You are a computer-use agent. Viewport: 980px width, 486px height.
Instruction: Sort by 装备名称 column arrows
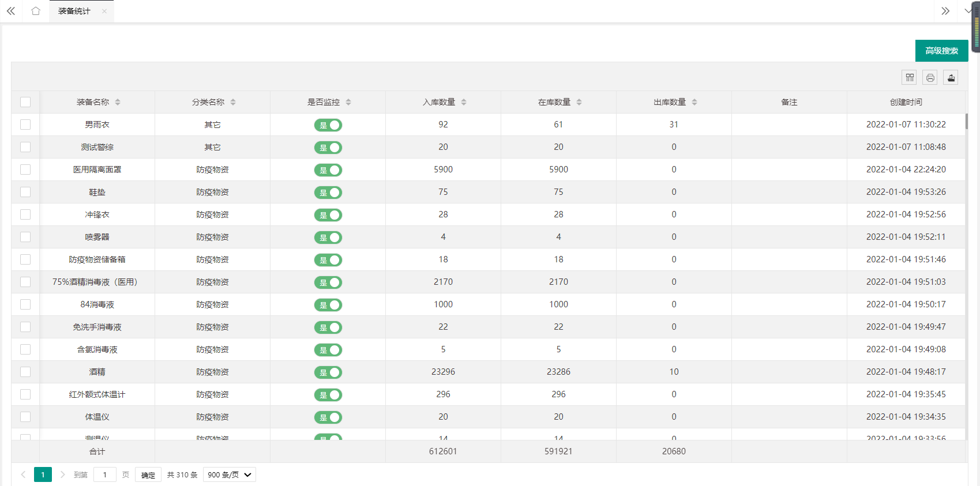click(x=118, y=102)
